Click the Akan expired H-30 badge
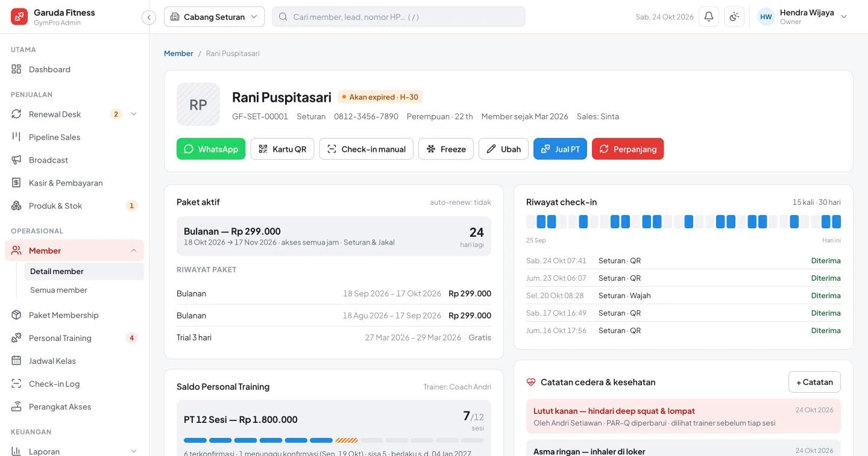The image size is (868, 456). tap(380, 97)
